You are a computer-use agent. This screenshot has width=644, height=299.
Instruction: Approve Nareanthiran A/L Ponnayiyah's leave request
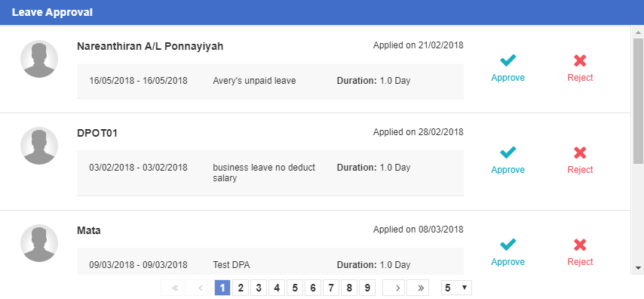pyautogui.click(x=508, y=68)
